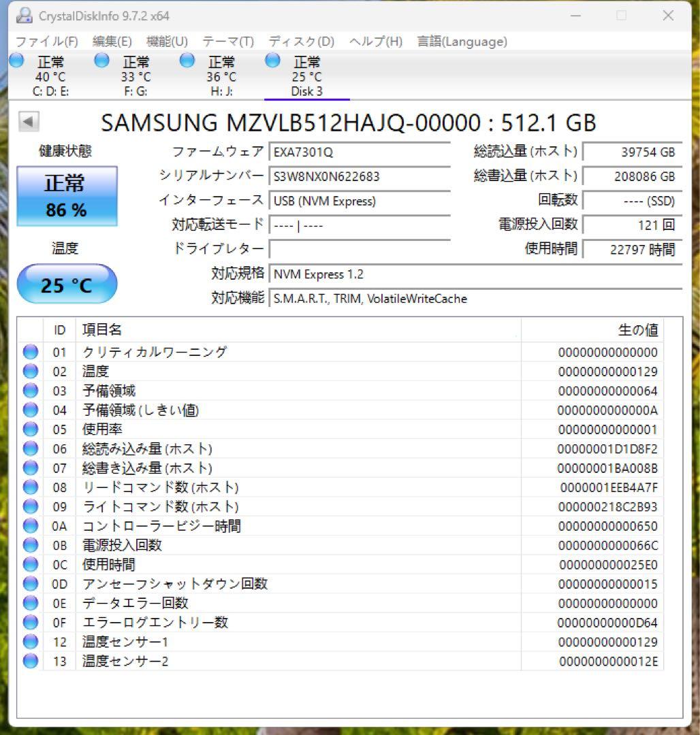Image resolution: width=700 pixels, height=735 pixels.
Task: Click the blue status dot of row 13
Action: coord(31,661)
